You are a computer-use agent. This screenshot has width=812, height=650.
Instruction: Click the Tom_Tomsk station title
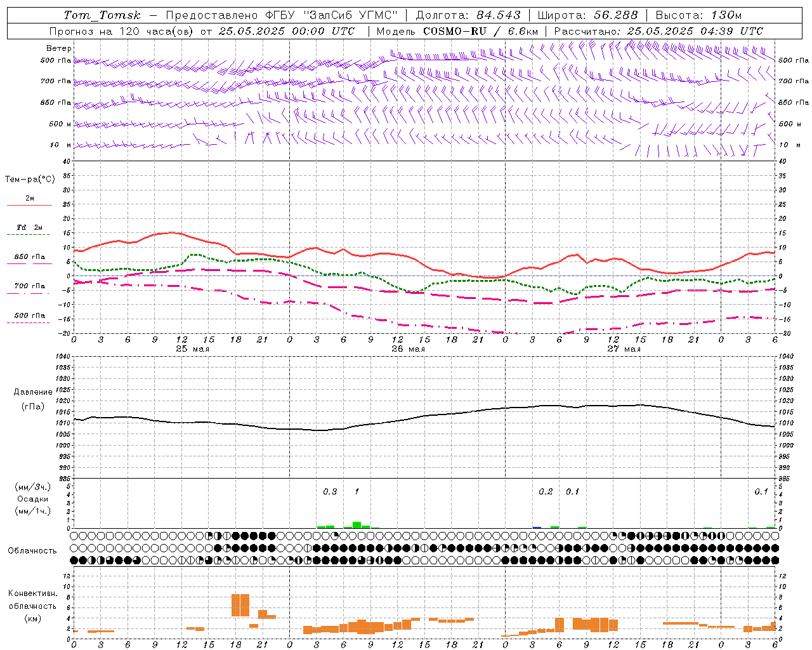102,15
